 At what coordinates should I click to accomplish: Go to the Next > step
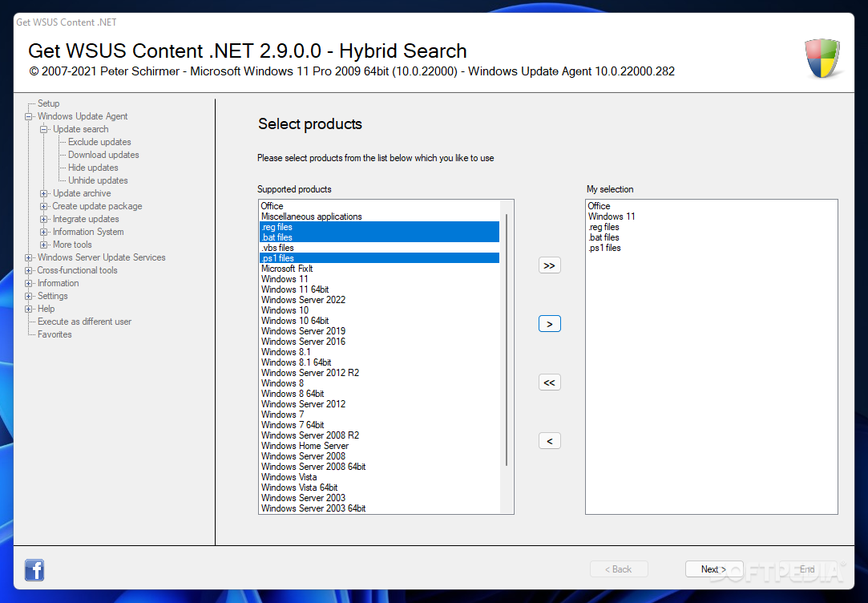(713, 569)
